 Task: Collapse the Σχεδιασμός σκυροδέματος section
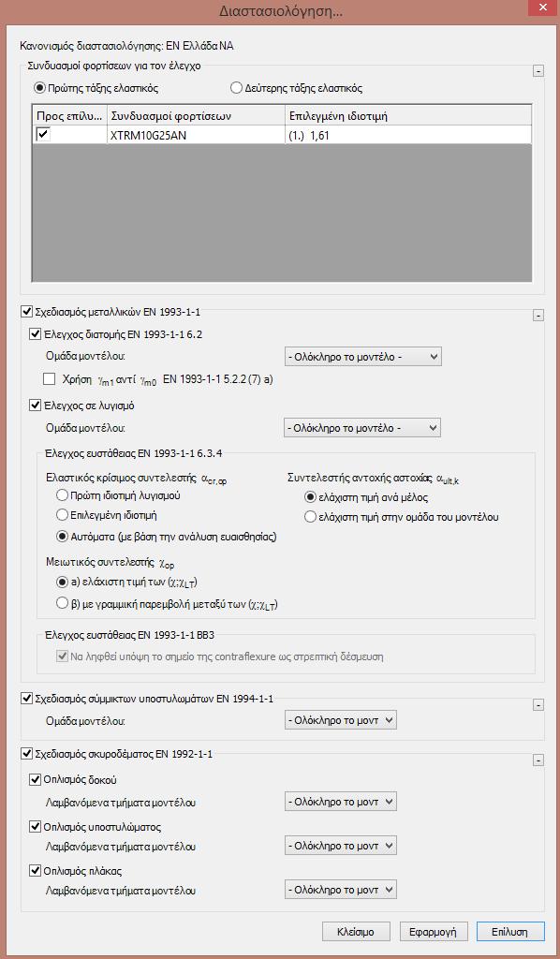538,760
